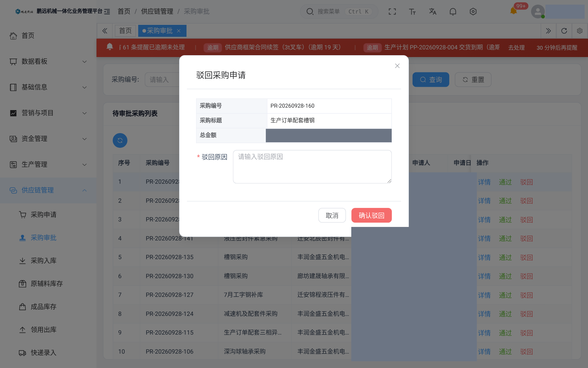This screenshot has height=368, width=588.
Task: Click the 确认驳回 button
Action: coord(371,215)
